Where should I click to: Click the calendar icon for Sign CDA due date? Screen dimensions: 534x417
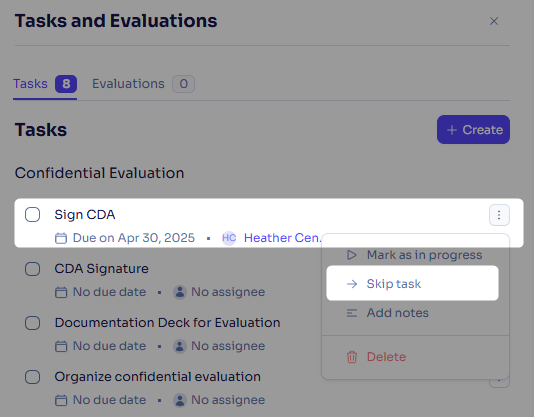pos(61,238)
